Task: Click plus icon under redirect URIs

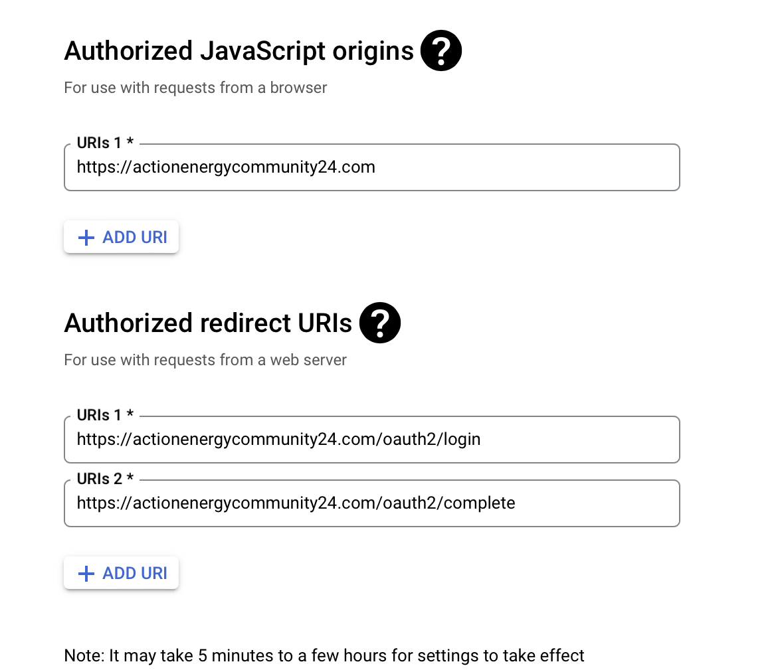Action: point(86,574)
